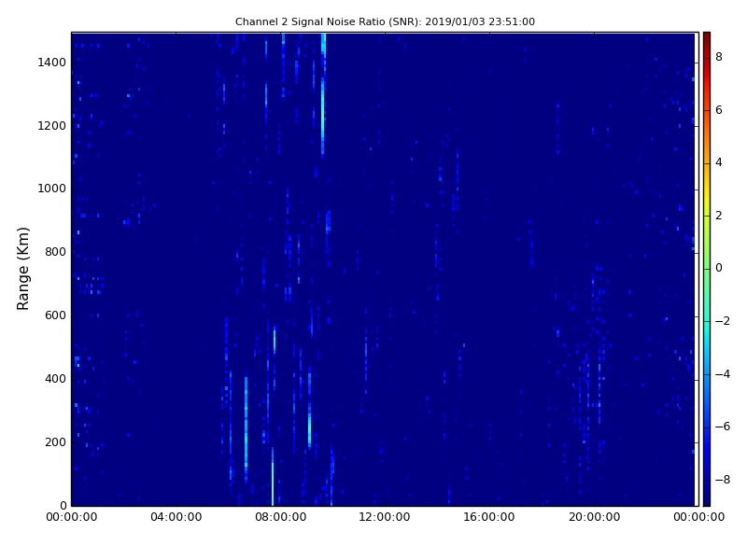Click the colorbar label 6
747x560 pixels.
click(719, 110)
